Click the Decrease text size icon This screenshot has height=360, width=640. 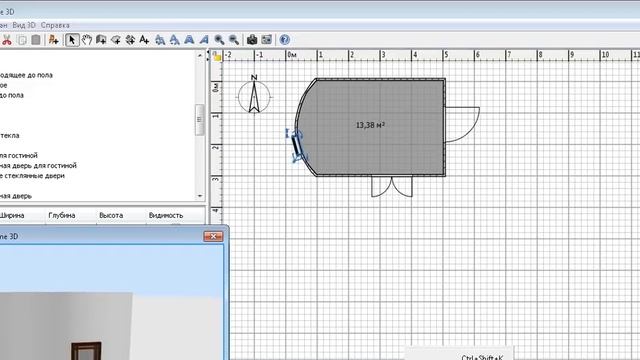coord(175,40)
